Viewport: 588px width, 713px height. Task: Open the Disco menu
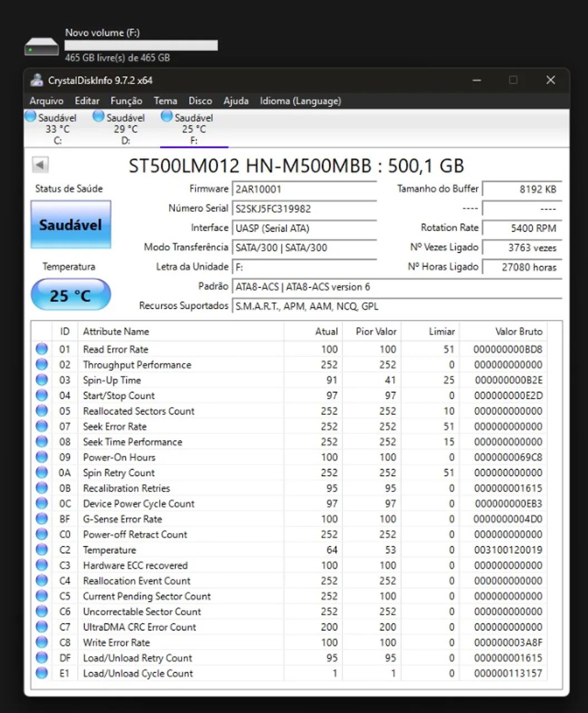[200, 101]
